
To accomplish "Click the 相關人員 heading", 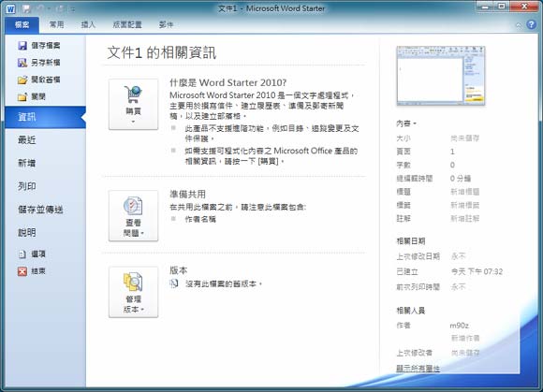I will click(411, 311).
